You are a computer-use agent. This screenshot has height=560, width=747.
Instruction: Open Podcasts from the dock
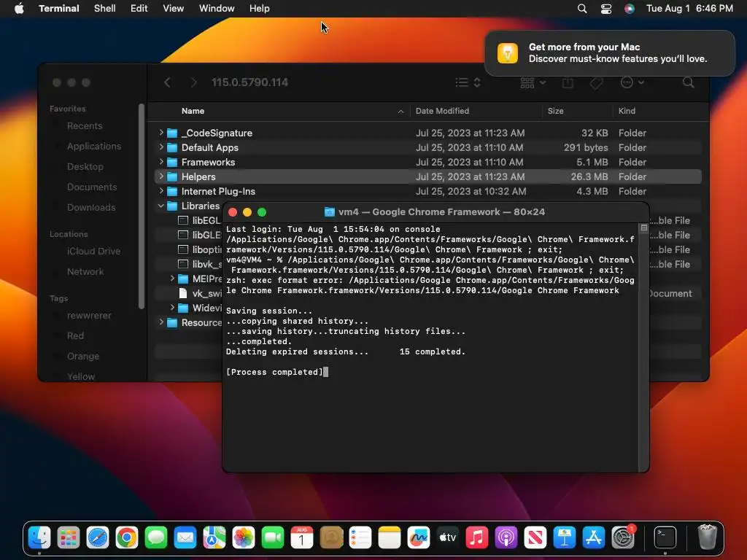tap(506, 537)
